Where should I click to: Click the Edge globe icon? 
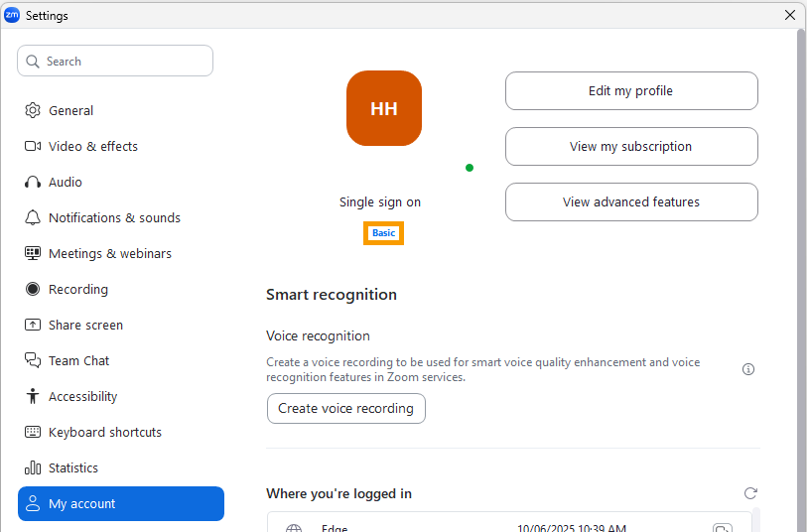294,528
